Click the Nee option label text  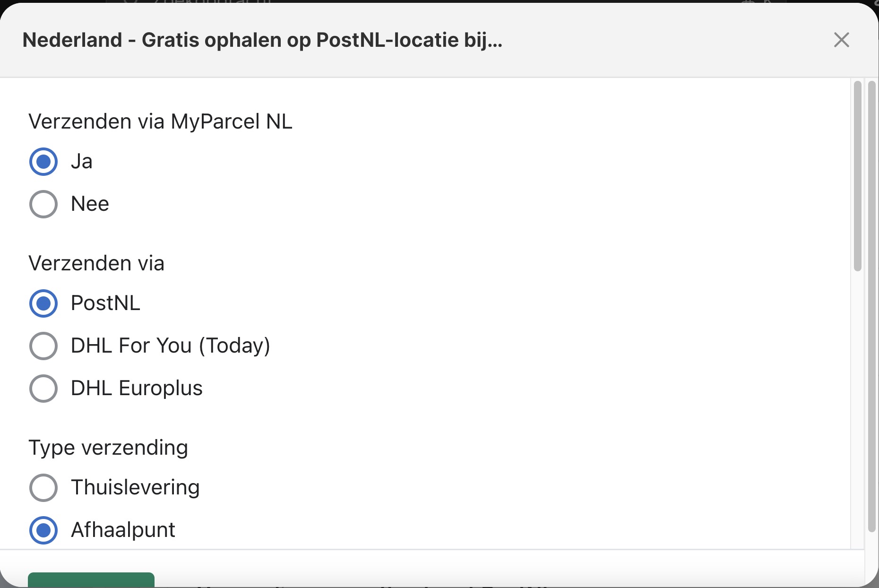[x=90, y=204]
